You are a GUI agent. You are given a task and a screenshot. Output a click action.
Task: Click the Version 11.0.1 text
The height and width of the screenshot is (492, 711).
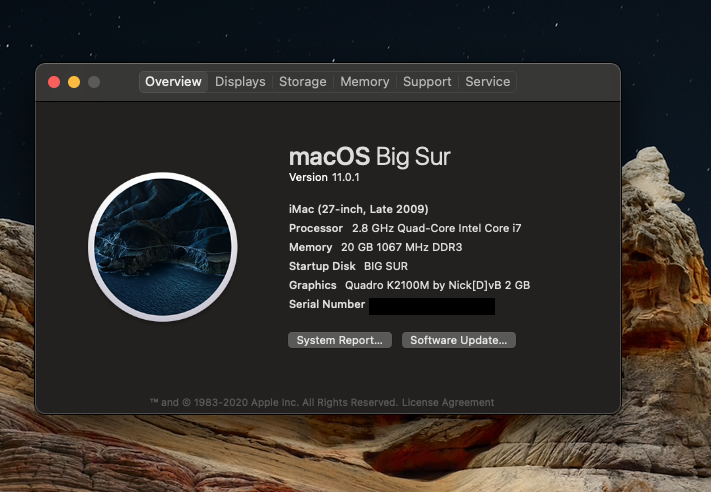click(x=324, y=177)
